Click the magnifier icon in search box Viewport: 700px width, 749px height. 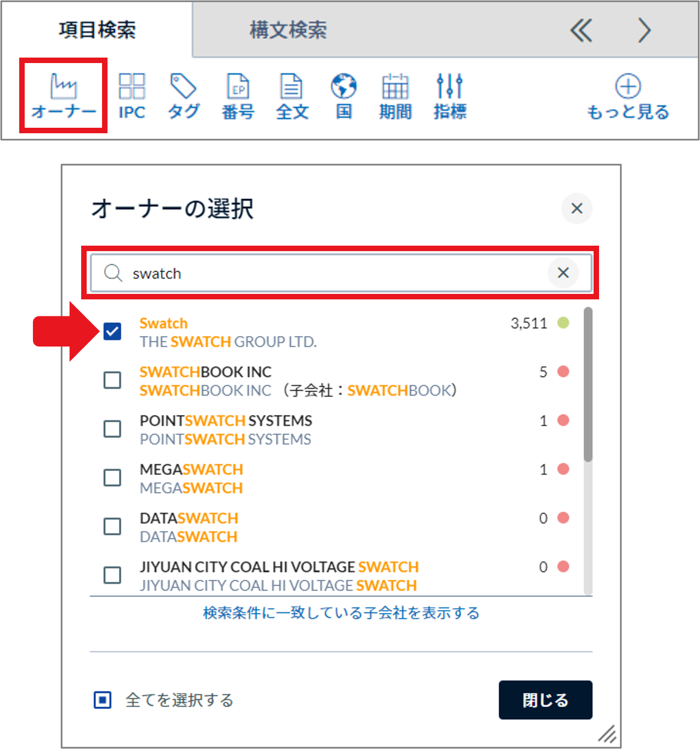click(113, 273)
